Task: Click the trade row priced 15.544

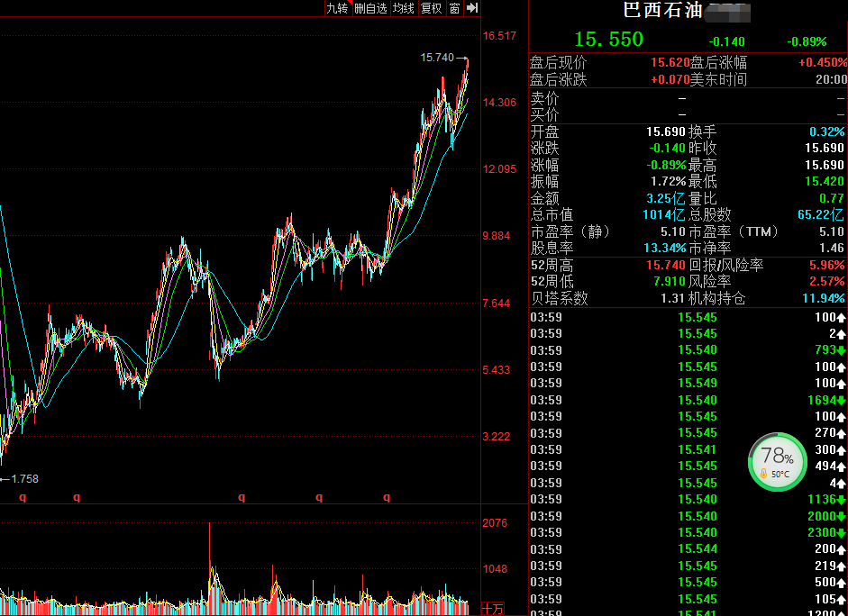Action: pos(688,549)
